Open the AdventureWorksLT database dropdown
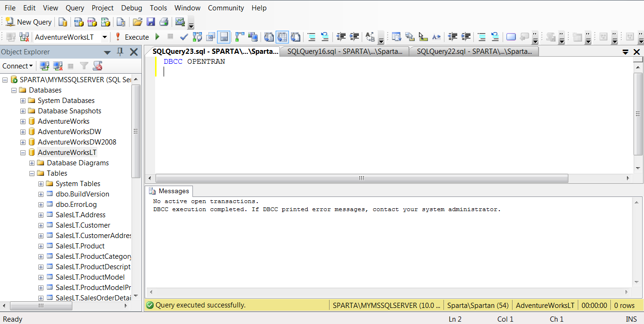This screenshot has width=644, height=324. [104, 37]
